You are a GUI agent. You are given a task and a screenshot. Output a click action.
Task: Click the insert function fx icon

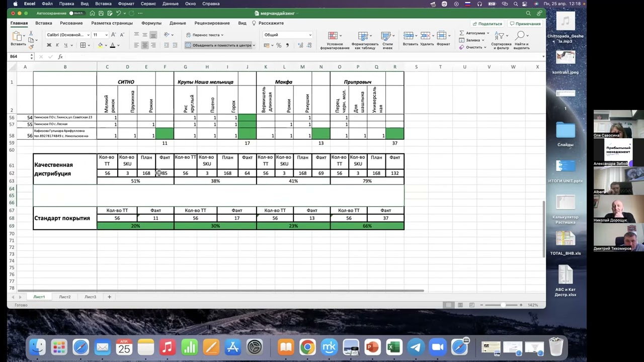60,57
